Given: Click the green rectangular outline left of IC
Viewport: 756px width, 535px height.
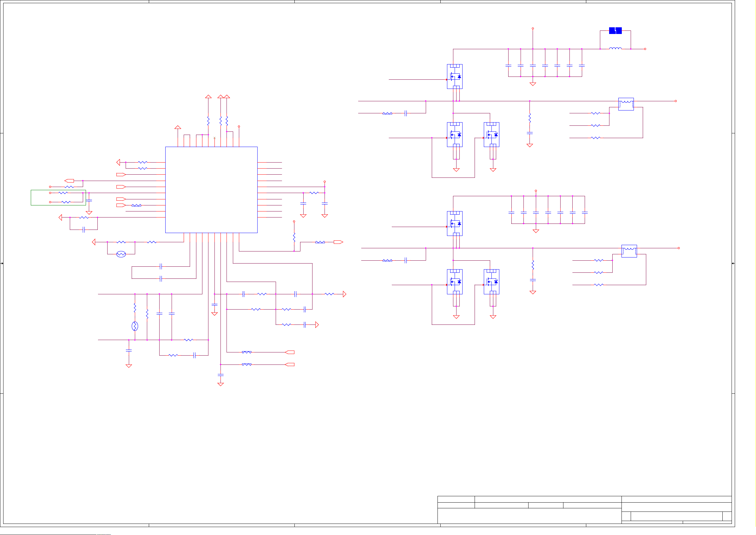Looking at the screenshot, I should click(x=58, y=197).
